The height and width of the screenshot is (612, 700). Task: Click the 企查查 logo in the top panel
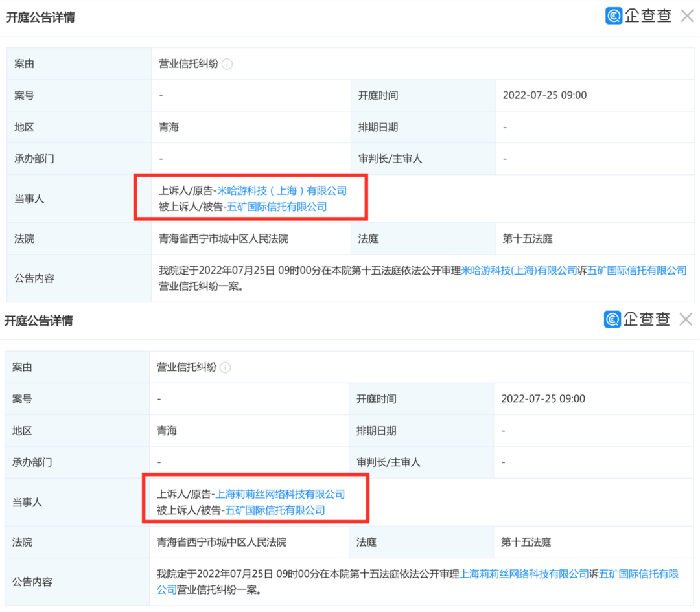point(638,16)
